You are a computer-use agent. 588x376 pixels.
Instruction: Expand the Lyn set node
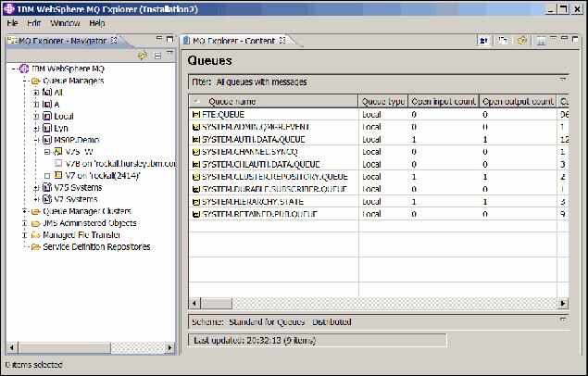pyautogui.click(x=36, y=129)
